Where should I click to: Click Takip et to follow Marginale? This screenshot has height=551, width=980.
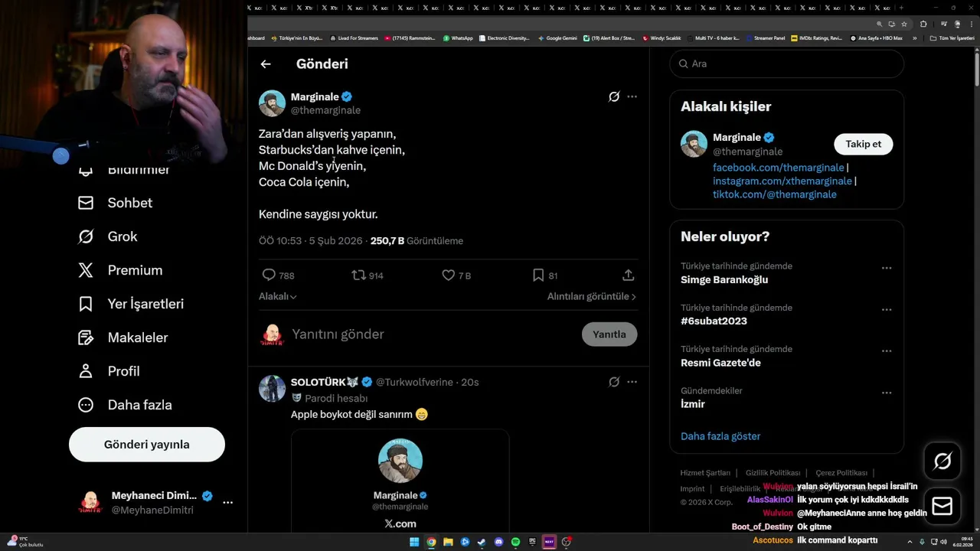point(864,144)
